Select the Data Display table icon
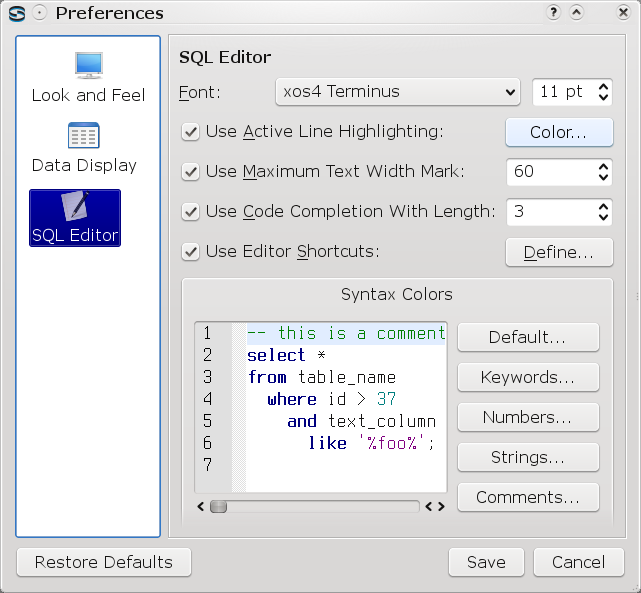Screen dimensions: 641x593 (83, 135)
